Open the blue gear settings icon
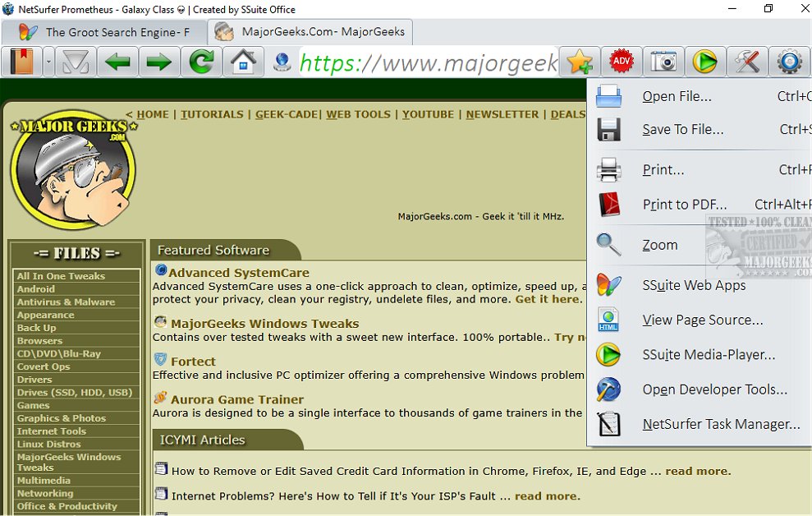 pyautogui.click(x=789, y=62)
